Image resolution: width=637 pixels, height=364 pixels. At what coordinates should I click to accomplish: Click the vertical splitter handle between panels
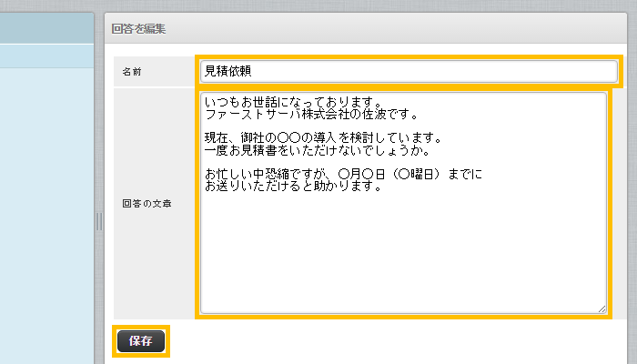[x=99, y=222]
